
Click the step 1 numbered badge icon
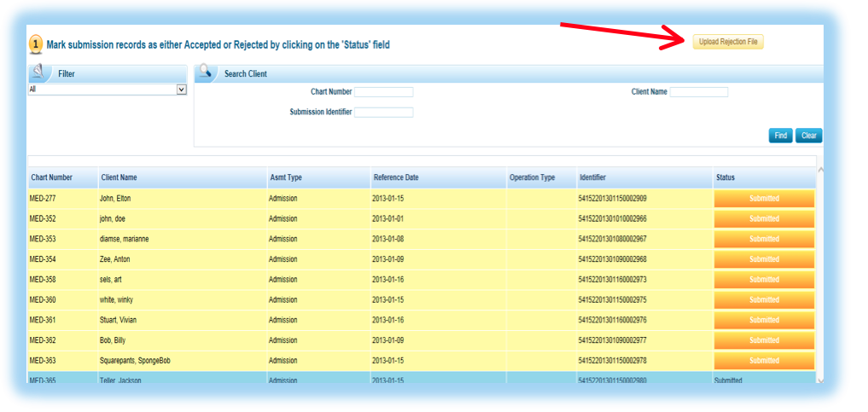pyautogui.click(x=36, y=44)
